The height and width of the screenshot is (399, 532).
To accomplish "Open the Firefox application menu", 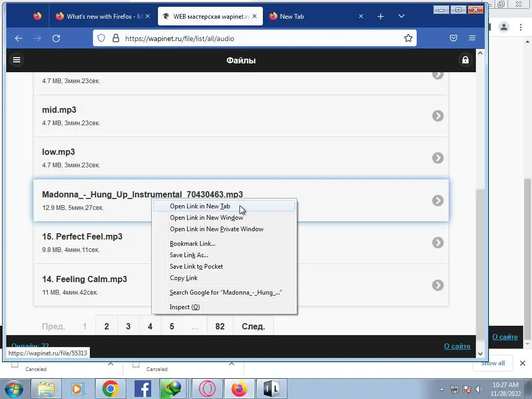I will (x=472, y=38).
